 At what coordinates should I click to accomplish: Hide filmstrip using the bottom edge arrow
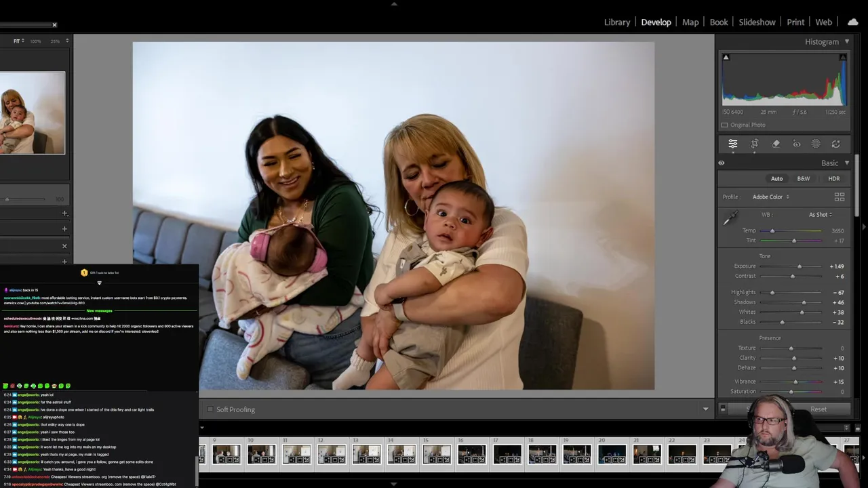pyautogui.click(x=394, y=484)
